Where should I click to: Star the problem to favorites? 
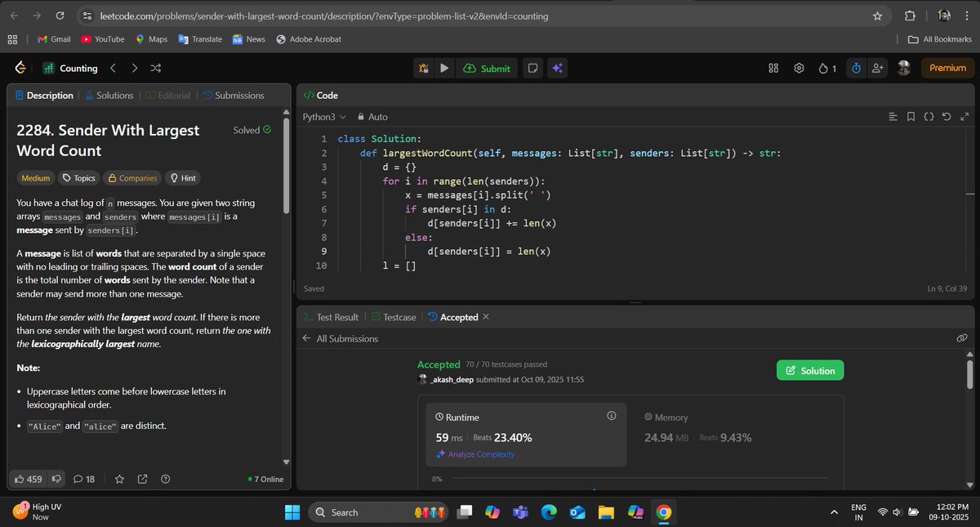[119, 479]
